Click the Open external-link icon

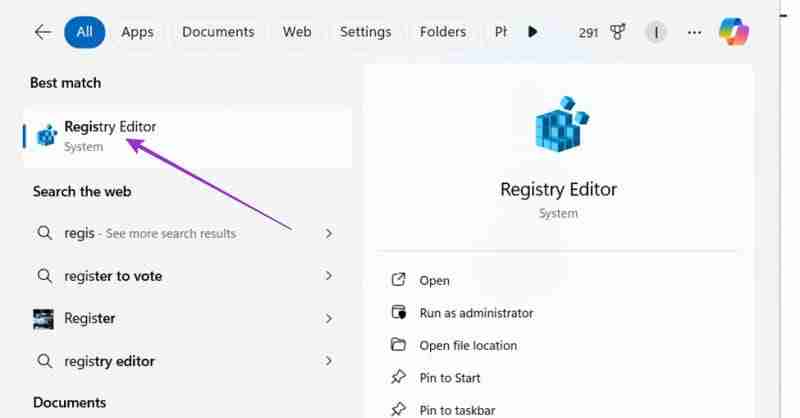click(x=398, y=280)
